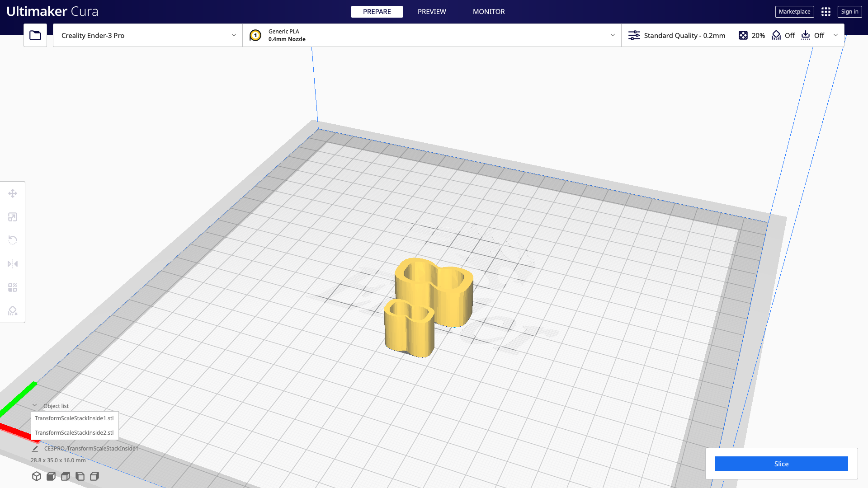
Task: Click the support Off icon
Action: coord(776,35)
